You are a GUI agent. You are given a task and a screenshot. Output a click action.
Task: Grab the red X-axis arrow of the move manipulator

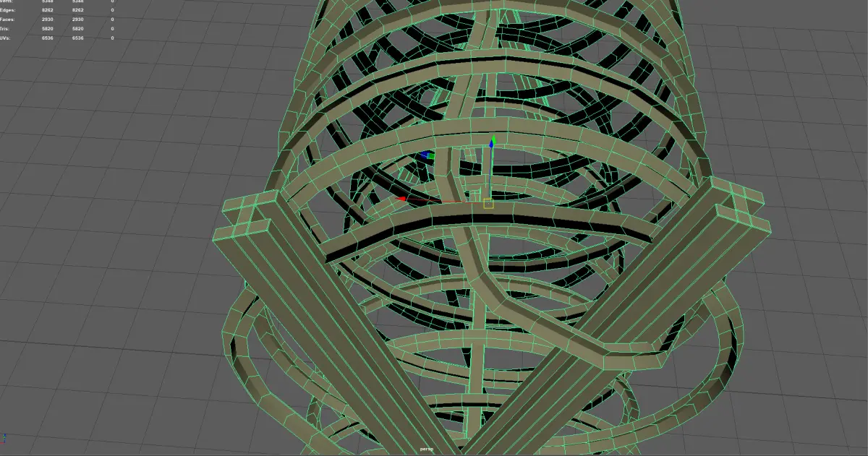[402, 199]
